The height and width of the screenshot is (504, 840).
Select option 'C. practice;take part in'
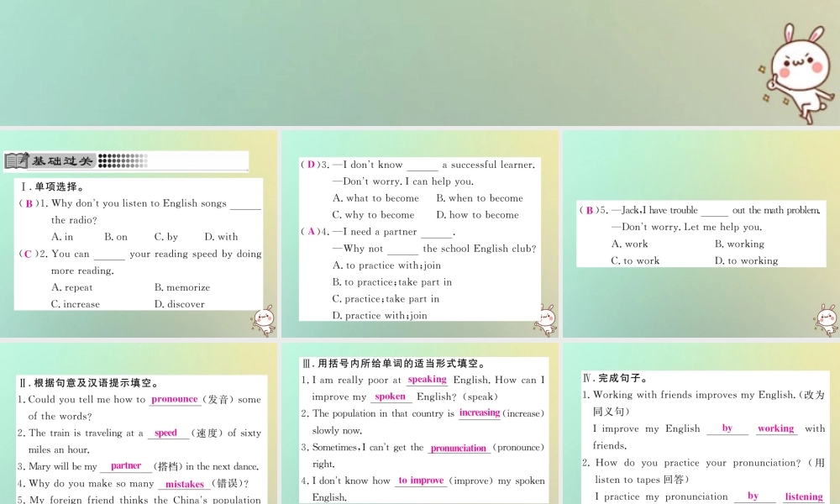pos(386,299)
